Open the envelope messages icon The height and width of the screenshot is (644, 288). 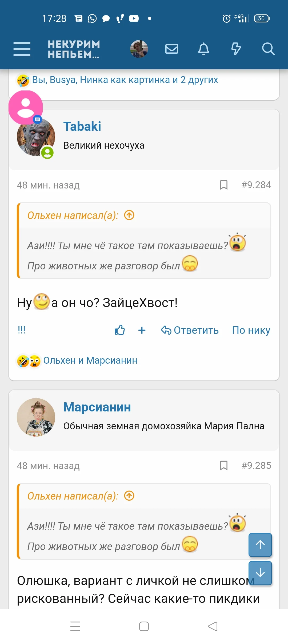click(x=172, y=49)
